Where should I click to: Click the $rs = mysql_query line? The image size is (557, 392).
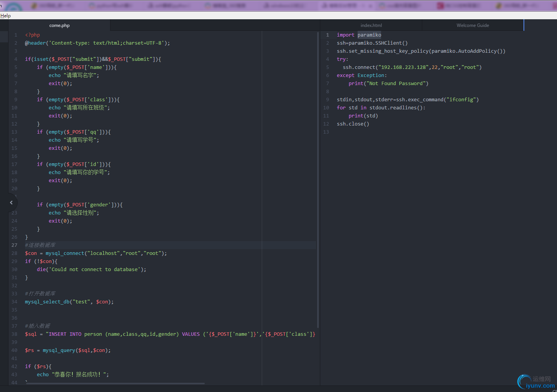pyautogui.click(x=68, y=350)
